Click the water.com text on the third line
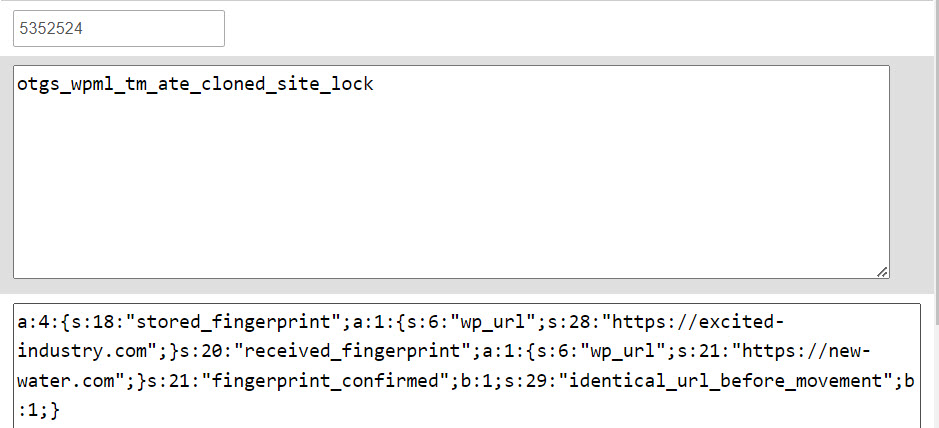939x428 pixels. tap(67, 381)
